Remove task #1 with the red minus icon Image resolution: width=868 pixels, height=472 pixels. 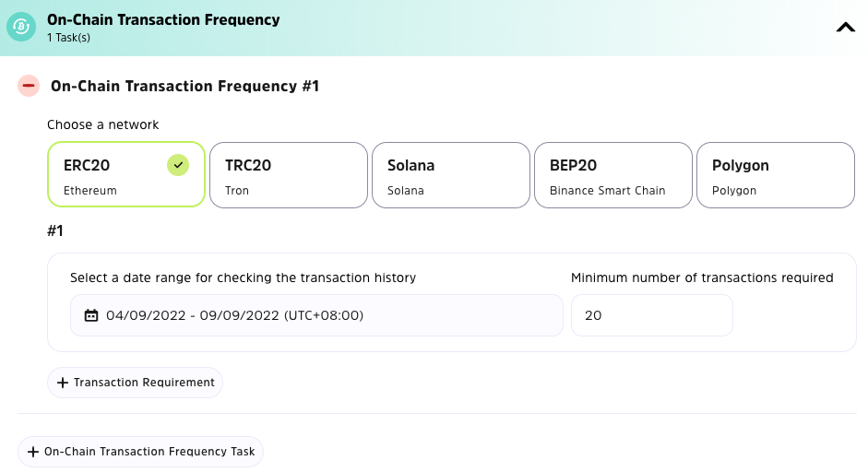[29, 86]
